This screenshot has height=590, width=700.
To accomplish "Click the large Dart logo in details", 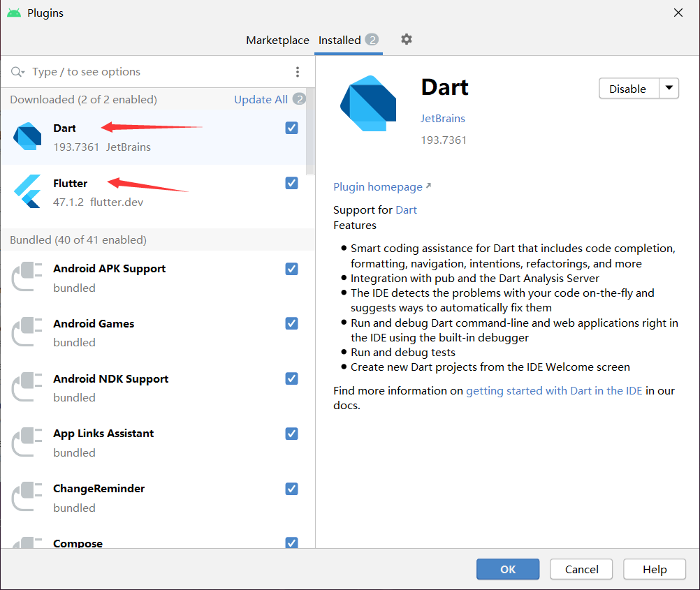I will (x=368, y=103).
